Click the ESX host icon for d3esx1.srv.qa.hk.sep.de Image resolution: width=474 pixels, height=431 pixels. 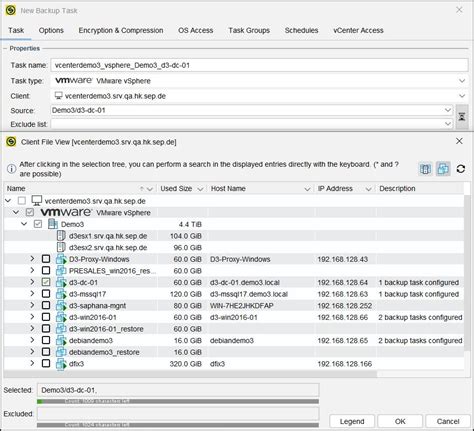click(x=61, y=236)
